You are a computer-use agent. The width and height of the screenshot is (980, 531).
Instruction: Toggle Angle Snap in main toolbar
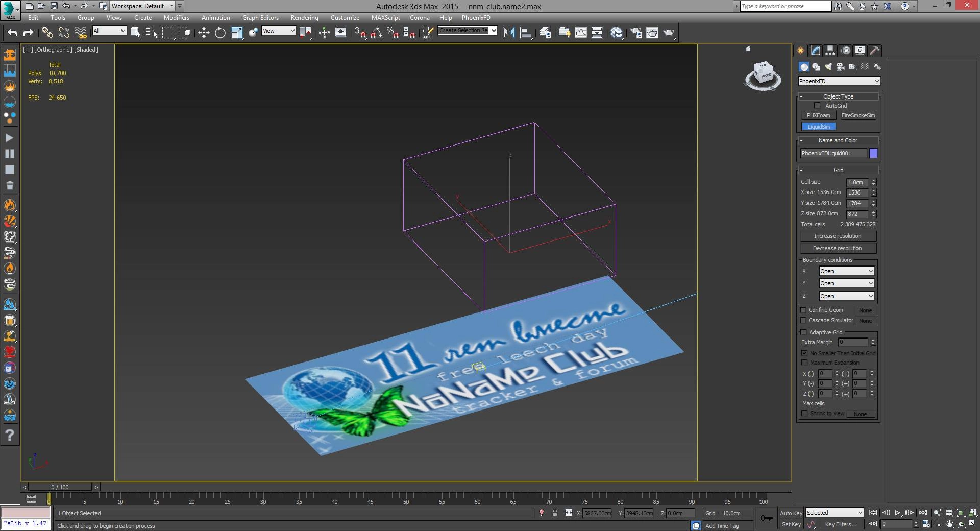(377, 33)
